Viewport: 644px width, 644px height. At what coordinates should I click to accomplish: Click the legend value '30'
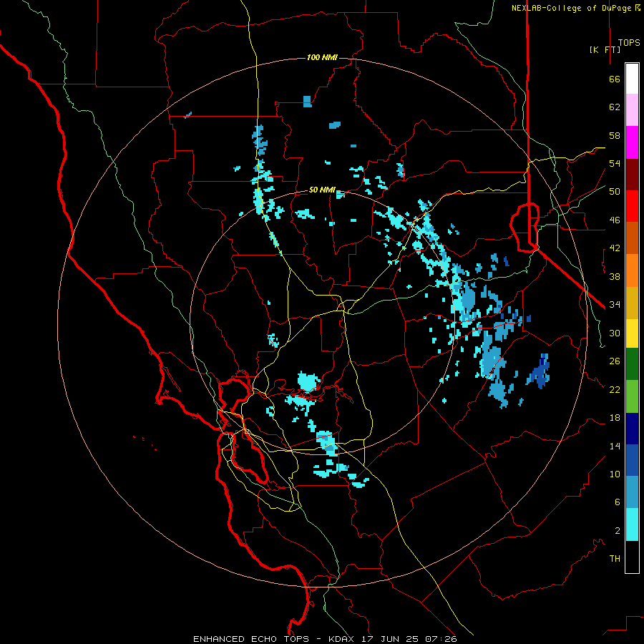tap(615, 333)
